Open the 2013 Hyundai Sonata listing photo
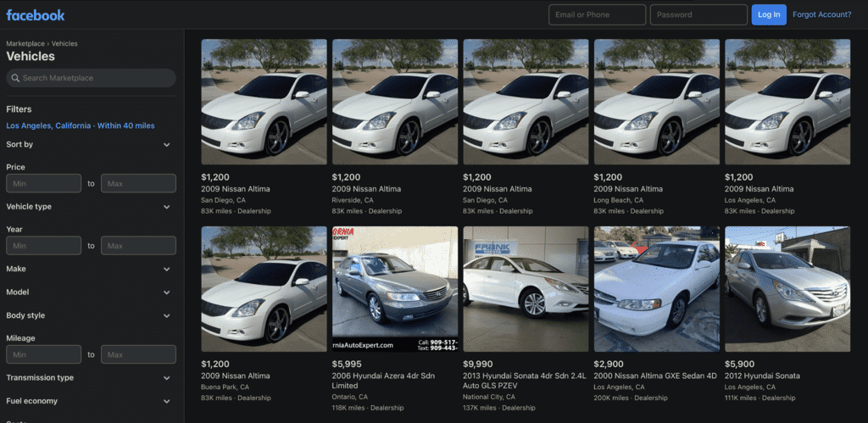 point(526,288)
